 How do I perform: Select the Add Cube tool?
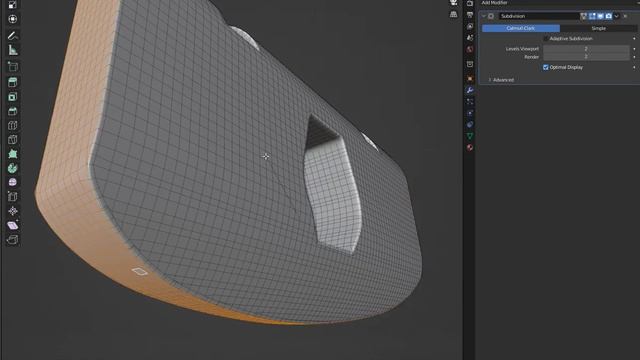(x=13, y=66)
